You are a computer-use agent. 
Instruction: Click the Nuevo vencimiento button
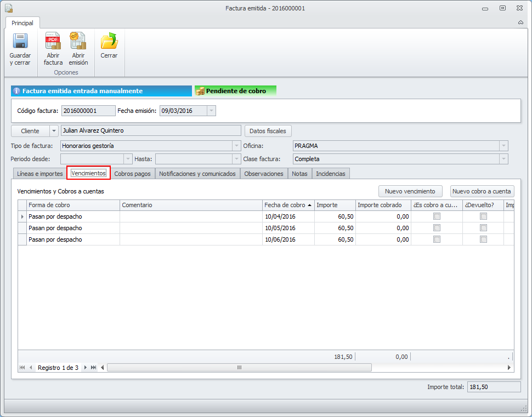click(x=410, y=191)
